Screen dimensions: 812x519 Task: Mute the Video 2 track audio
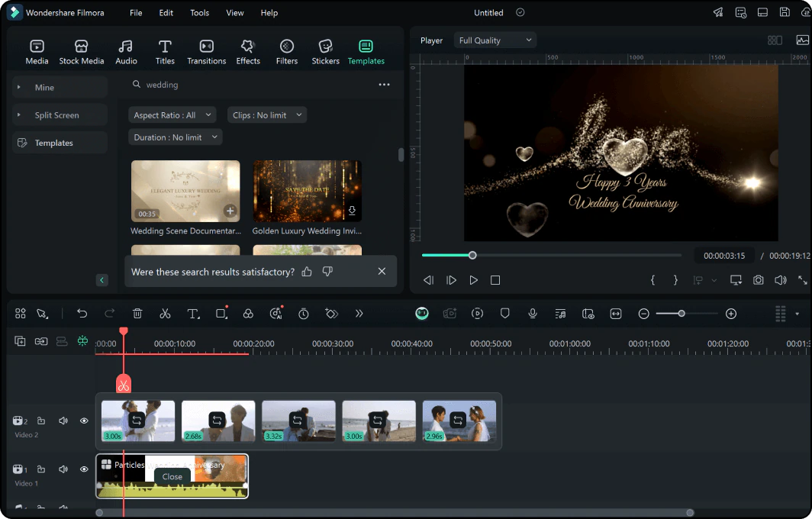pyautogui.click(x=63, y=421)
